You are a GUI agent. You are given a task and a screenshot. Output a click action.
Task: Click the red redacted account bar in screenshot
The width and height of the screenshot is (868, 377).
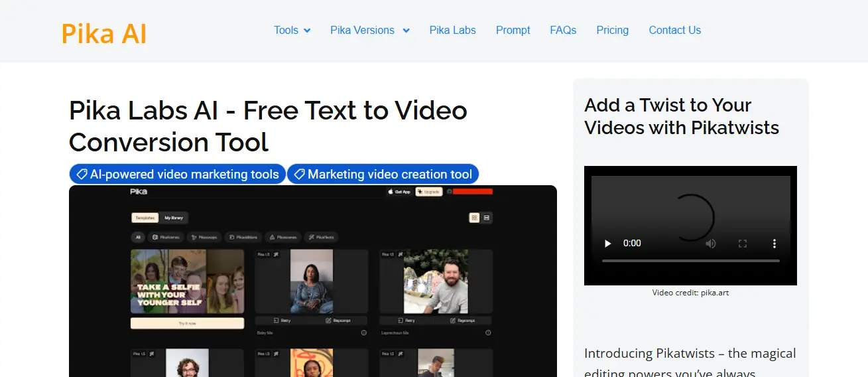click(472, 191)
